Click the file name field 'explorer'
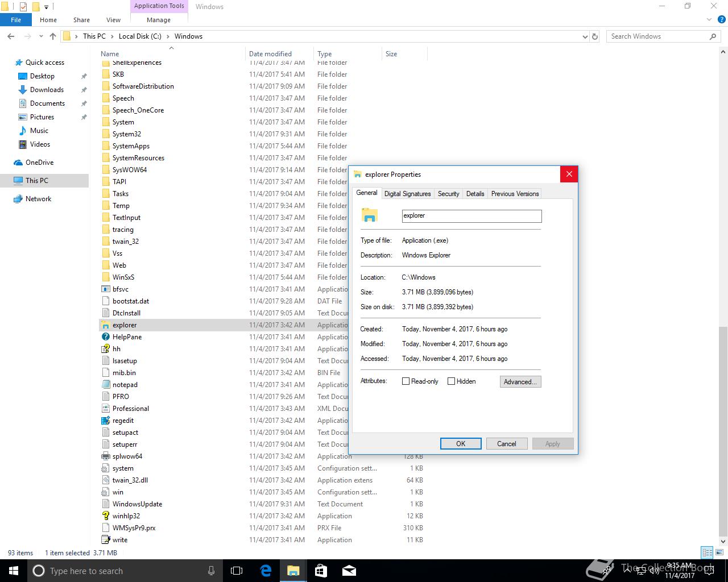The width and height of the screenshot is (728, 582). pos(471,216)
